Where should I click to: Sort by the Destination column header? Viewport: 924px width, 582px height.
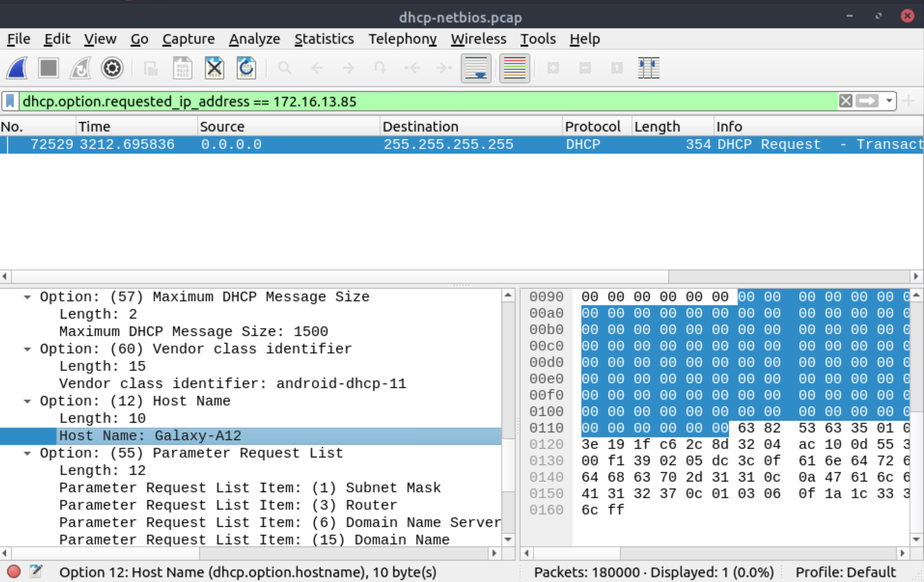[x=471, y=126]
